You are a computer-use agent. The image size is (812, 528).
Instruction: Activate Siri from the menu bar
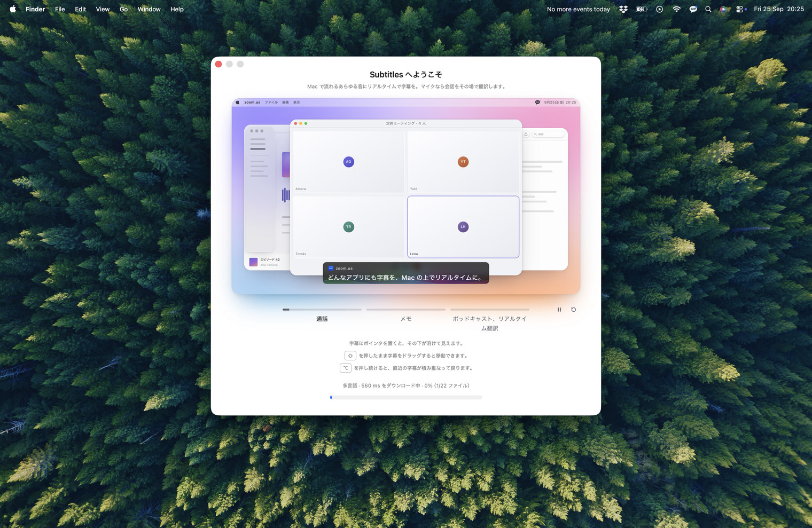pos(723,9)
